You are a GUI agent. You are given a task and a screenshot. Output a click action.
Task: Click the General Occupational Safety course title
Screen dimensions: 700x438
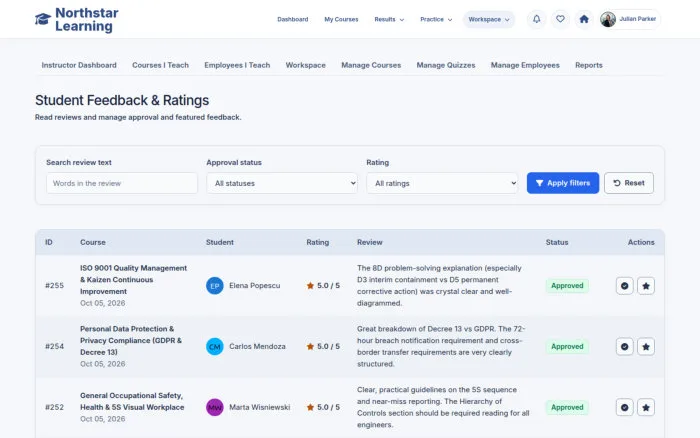(132, 401)
